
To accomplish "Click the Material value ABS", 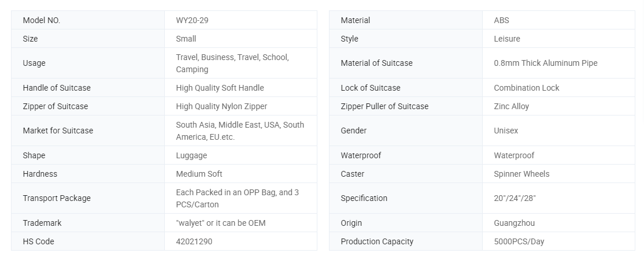I will pos(501,20).
